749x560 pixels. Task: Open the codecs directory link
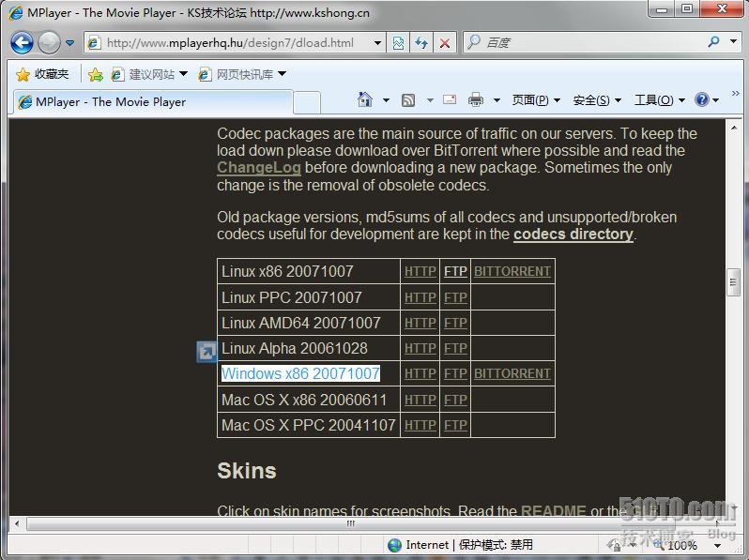(573, 234)
